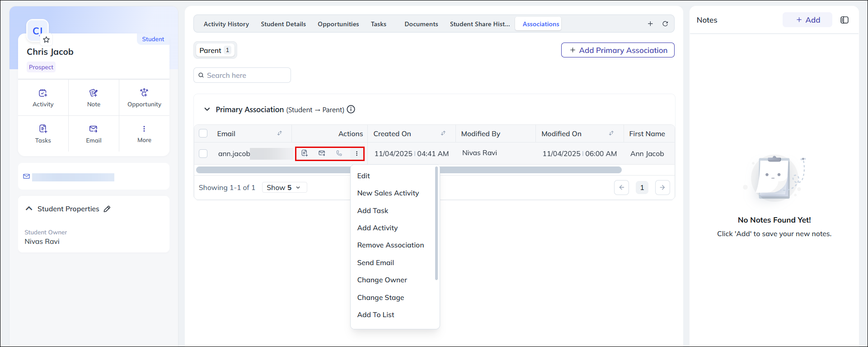Screen dimensions: 868x347
Task: Open the Show 5 page size dropdown
Action: click(x=284, y=188)
